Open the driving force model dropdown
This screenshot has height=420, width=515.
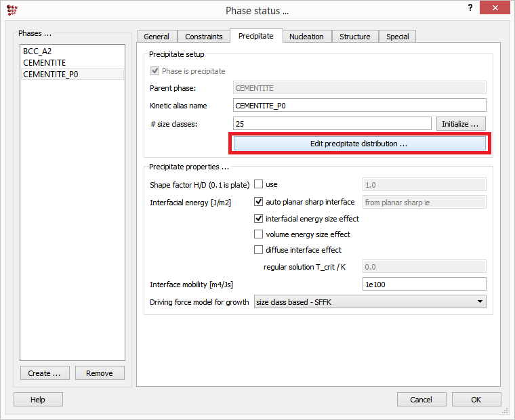(370, 302)
